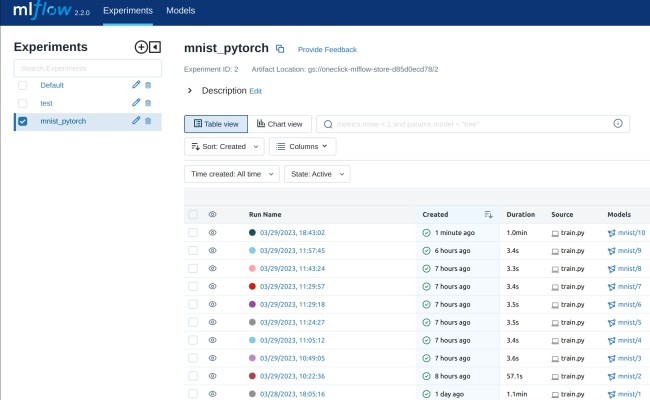Screen dimensions: 650x400
Task: Delete the mnist_pytorch experiment trash icon
Action: pos(148,121)
